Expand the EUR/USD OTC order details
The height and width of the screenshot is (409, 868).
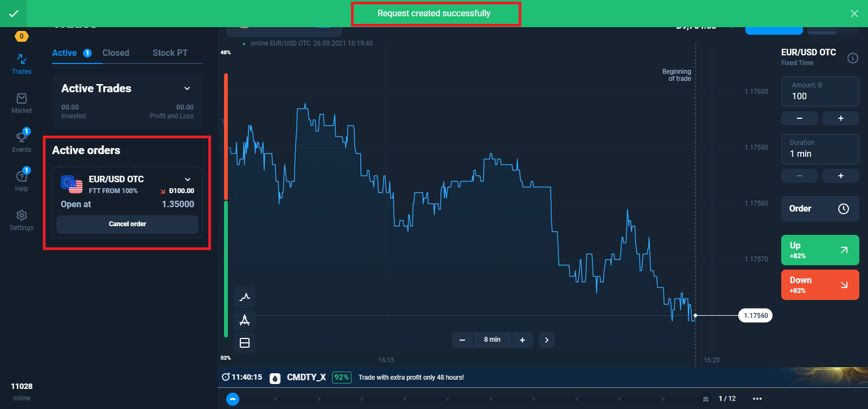coord(188,180)
